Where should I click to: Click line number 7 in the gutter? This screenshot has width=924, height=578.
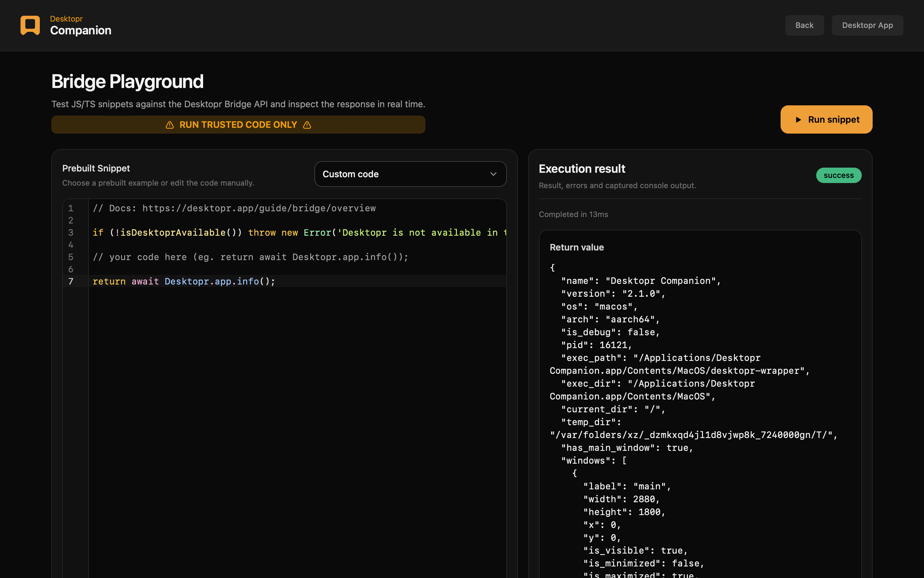click(x=71, y=282)
